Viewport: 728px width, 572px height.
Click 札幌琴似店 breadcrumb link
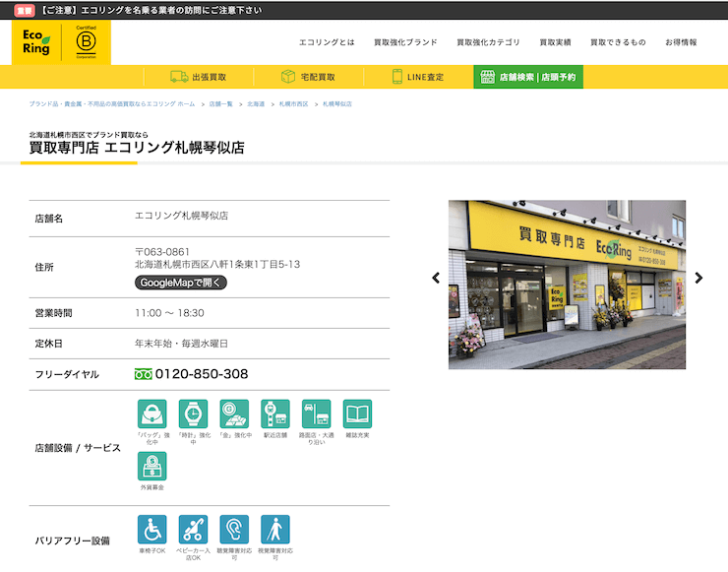[337, 104]
